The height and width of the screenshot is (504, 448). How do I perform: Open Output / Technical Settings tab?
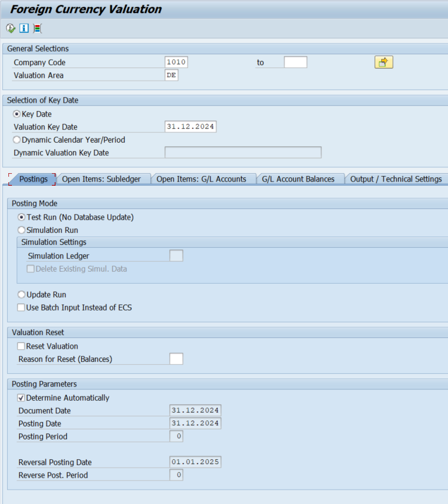coord(396,179)
